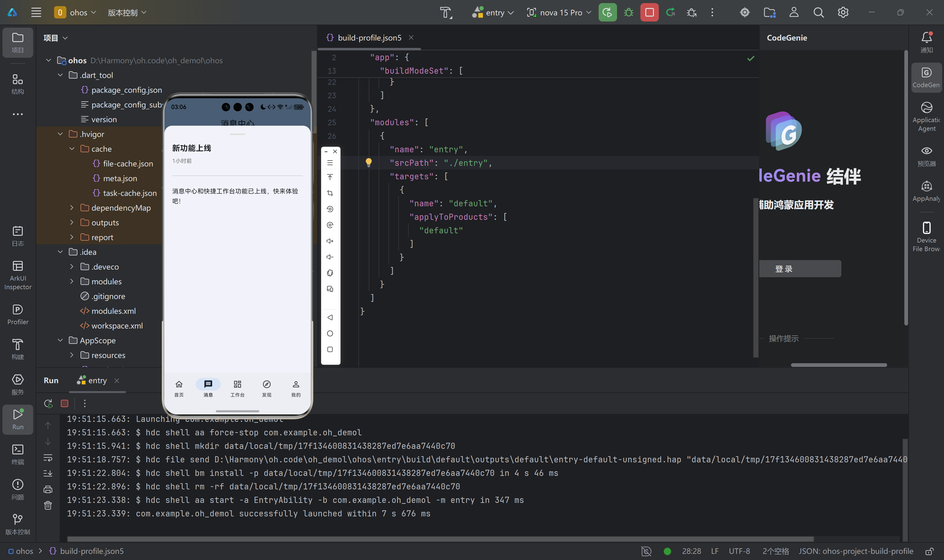
Task: Click the Debug bug icon in toolbar
Action: click(628, 13)
